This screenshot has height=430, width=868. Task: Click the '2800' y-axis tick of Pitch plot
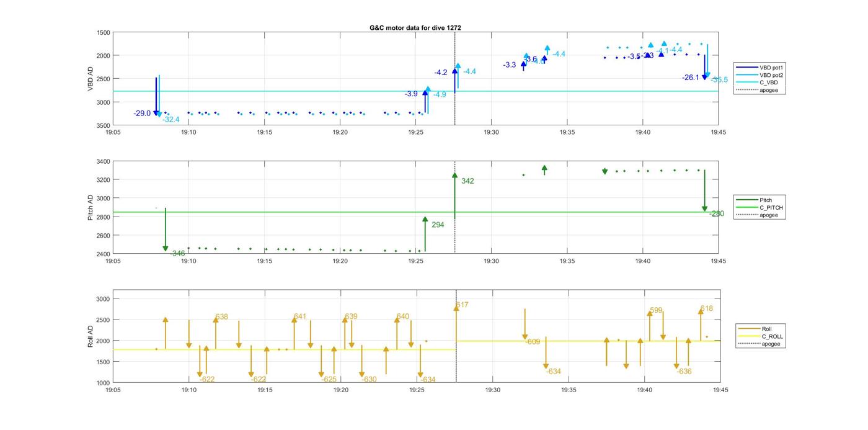coord(103,217)
